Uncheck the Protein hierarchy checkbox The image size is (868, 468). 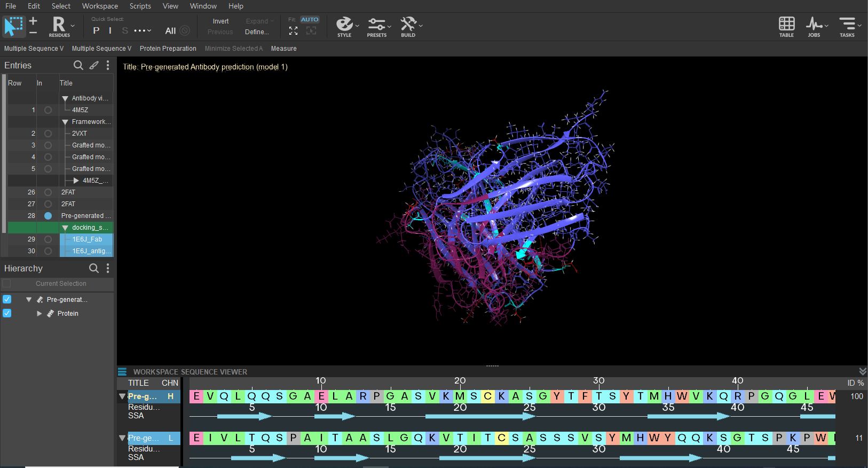click(7, 313)
